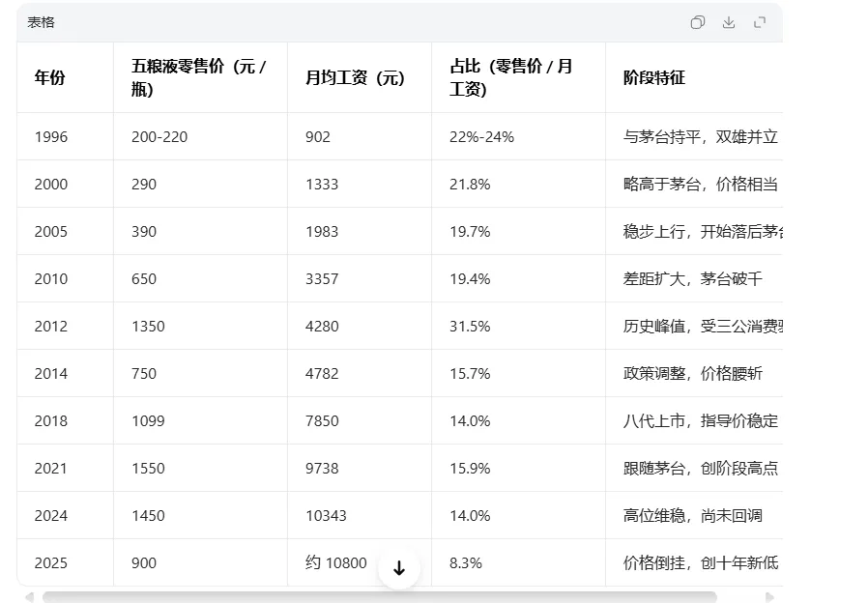868x603 pixels.
Task: Select the wage cell 1983
Action: click(x=360, y=231)
